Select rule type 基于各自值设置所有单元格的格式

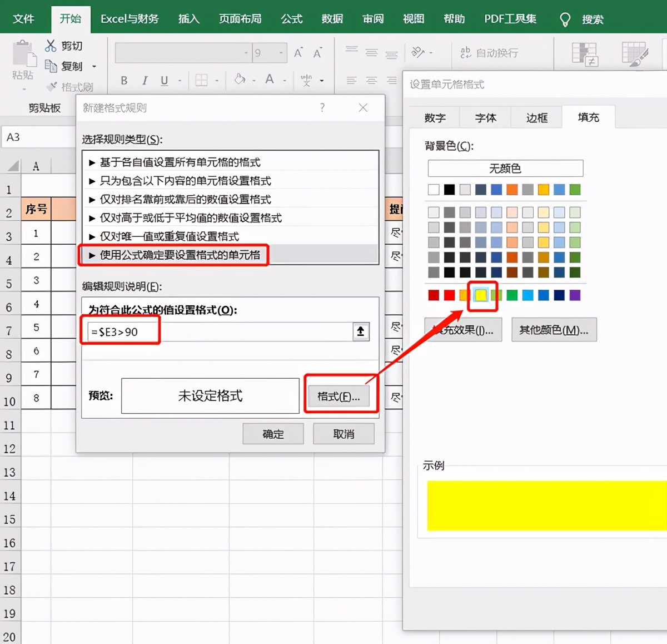tap(230, 162)
